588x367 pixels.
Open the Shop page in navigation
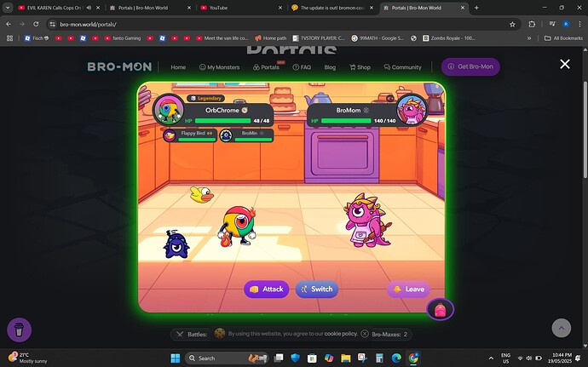pyautogui.click(x=360, y=67)
